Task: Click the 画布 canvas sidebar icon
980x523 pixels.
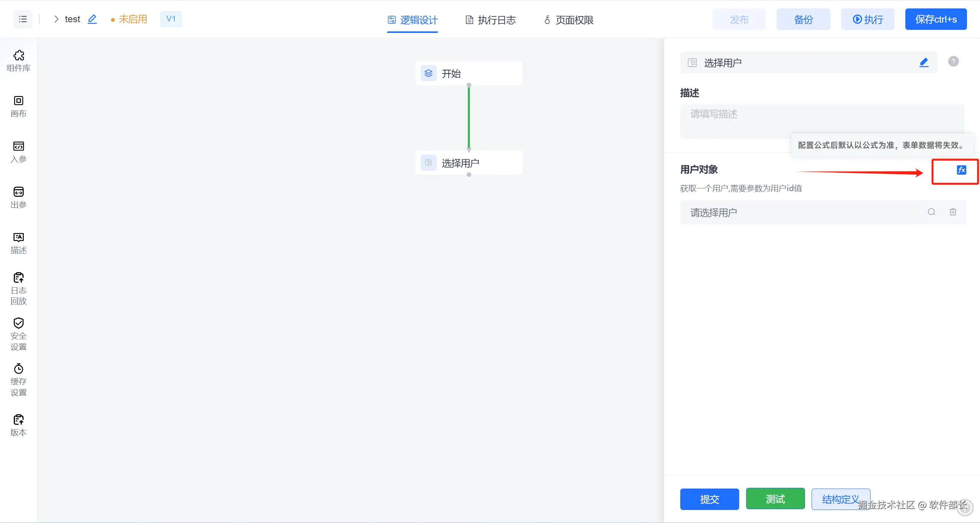Action: [x=18, y=106]
